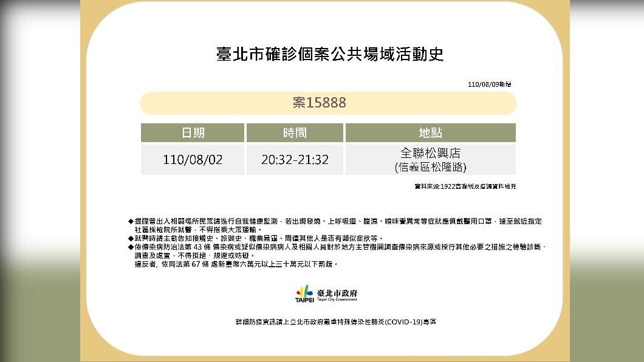644x362 pixels.
Task: Select the time cell 20:32-21:32
Action: coord(295,160)
